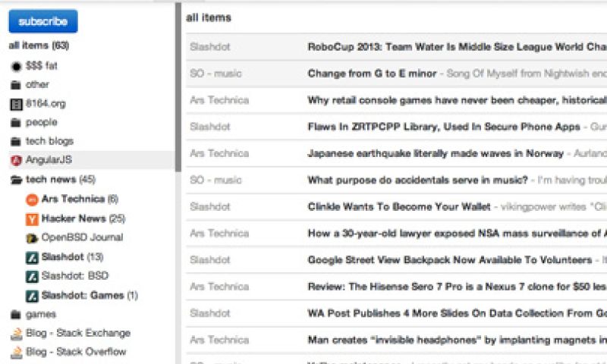The width and height of the screenshot is (607, 364).
Task: Open the RoboCup 2013 Team Water article
Action: tap(457, 47)
